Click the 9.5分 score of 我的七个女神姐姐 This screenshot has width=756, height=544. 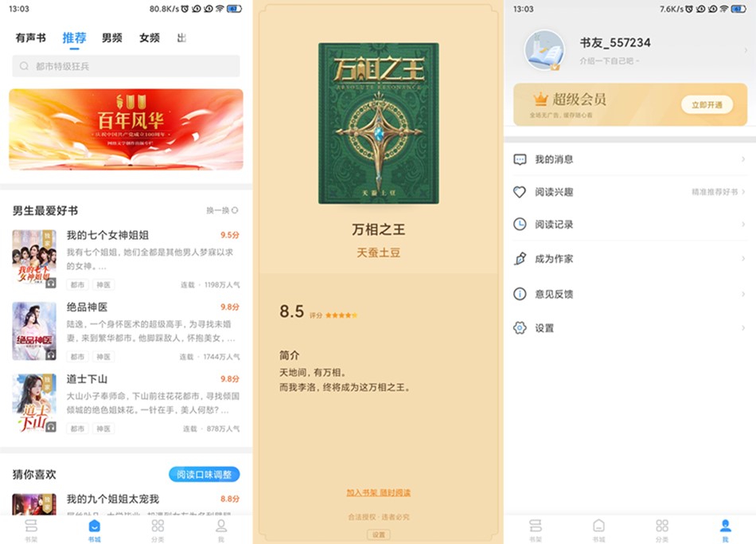click(x=230, y=235)
